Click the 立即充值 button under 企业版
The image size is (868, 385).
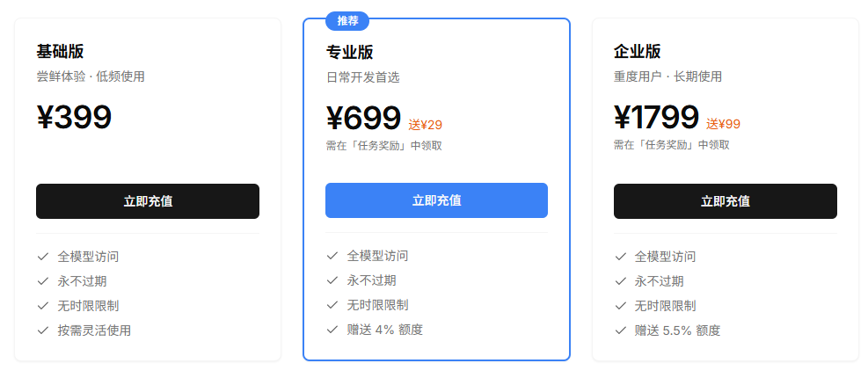click(x=725, y=201)
